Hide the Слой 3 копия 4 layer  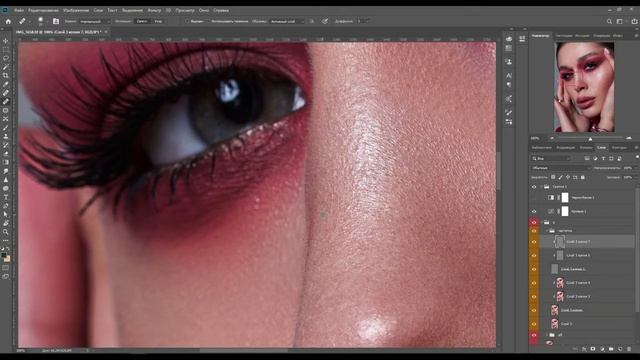coord(534,283)
